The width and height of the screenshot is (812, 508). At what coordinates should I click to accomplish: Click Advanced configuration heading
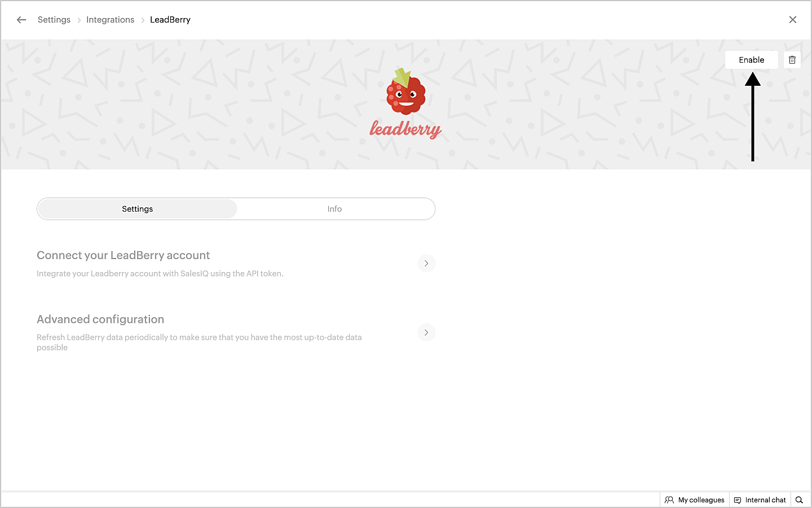click(100, 319)
